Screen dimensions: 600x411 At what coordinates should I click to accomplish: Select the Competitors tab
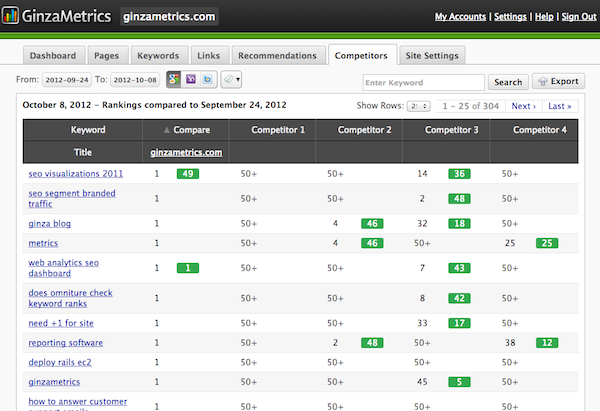tap(361, 55)
